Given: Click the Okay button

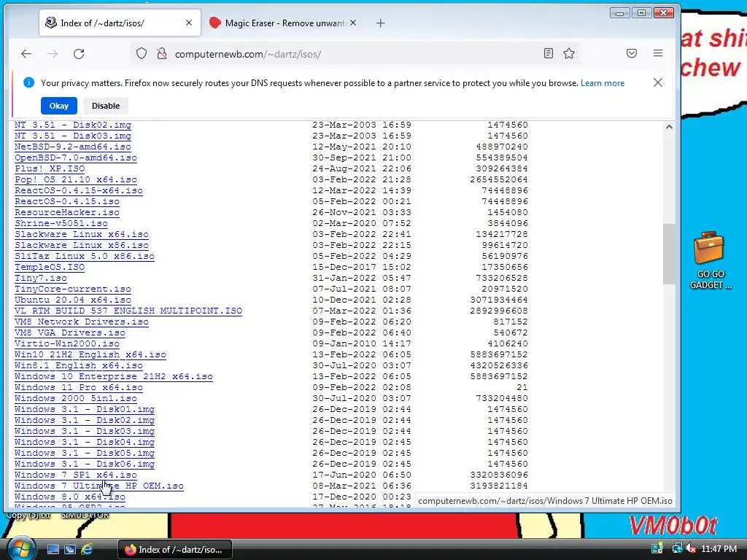Looking at the screenshot, I should point(59,106).
